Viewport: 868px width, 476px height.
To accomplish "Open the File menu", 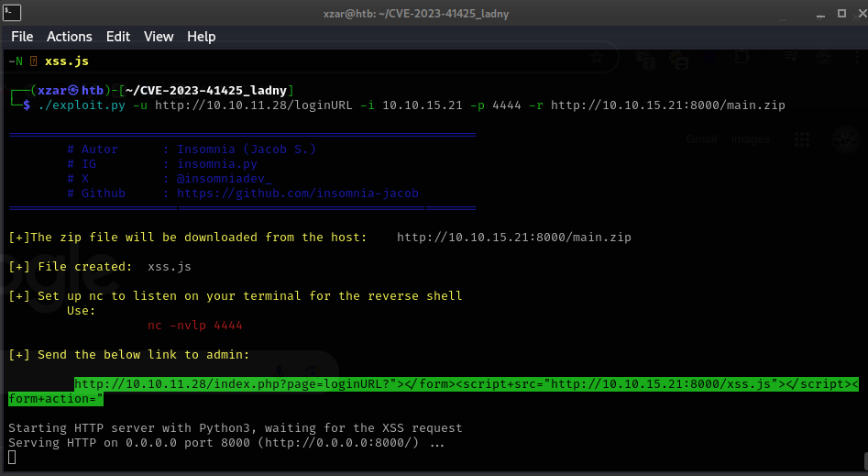I will (x=22, y=37).
